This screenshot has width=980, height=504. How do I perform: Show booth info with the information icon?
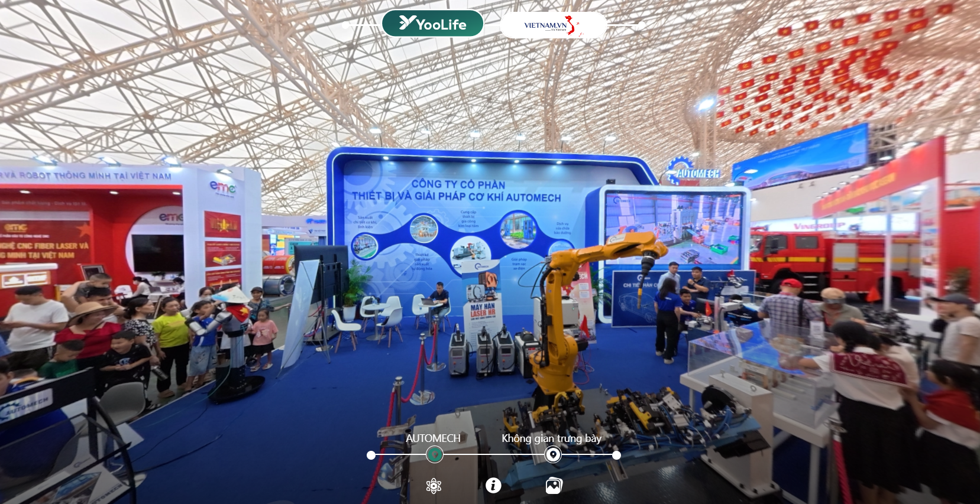point(493,486)
